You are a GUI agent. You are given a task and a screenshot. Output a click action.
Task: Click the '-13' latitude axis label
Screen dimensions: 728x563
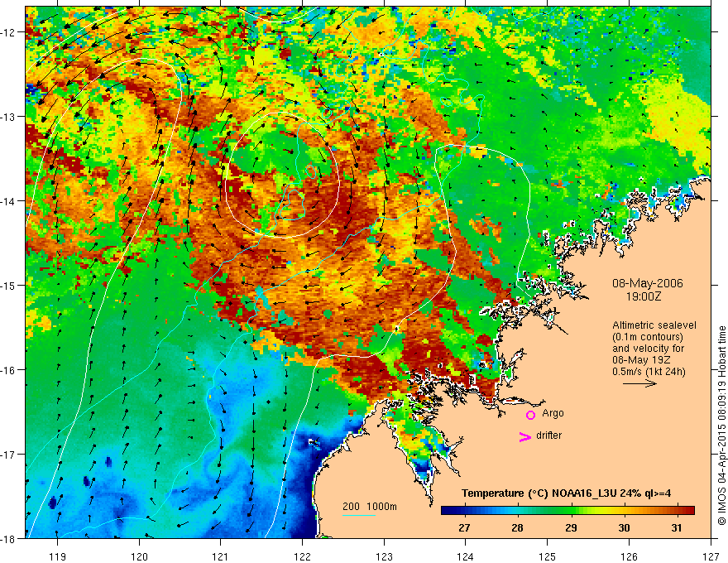(x=8, y=117)
